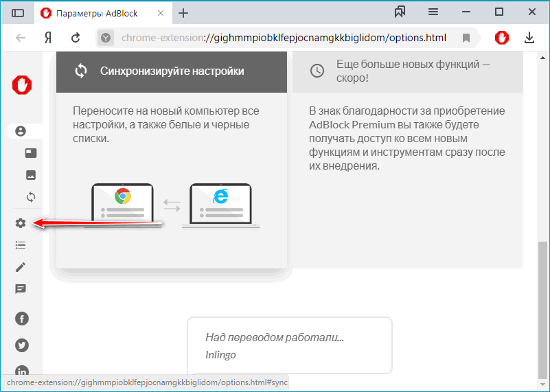Screen dimensions: 550x392
Task: Open the image swap icon in sidebar
Action: (31, 175)
